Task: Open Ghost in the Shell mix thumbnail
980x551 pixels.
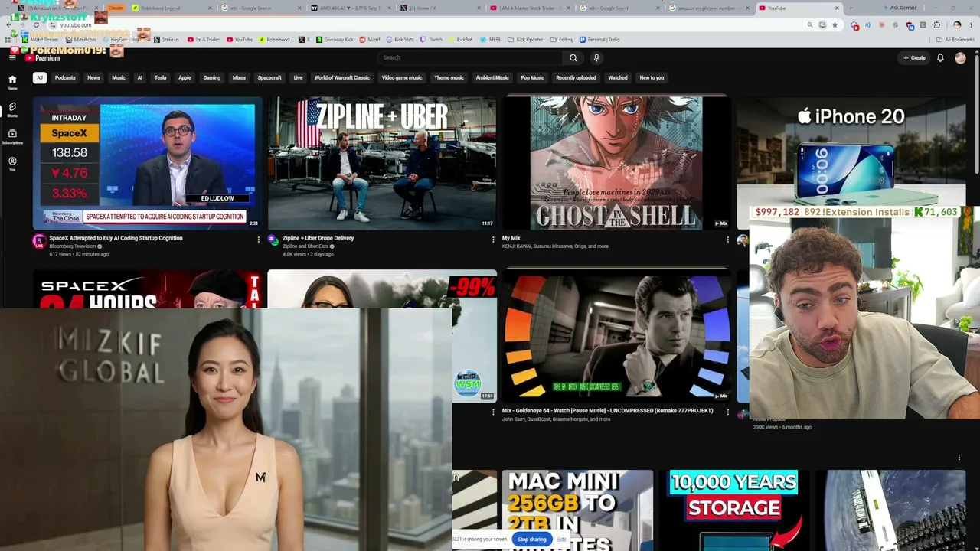Action: 616,163
